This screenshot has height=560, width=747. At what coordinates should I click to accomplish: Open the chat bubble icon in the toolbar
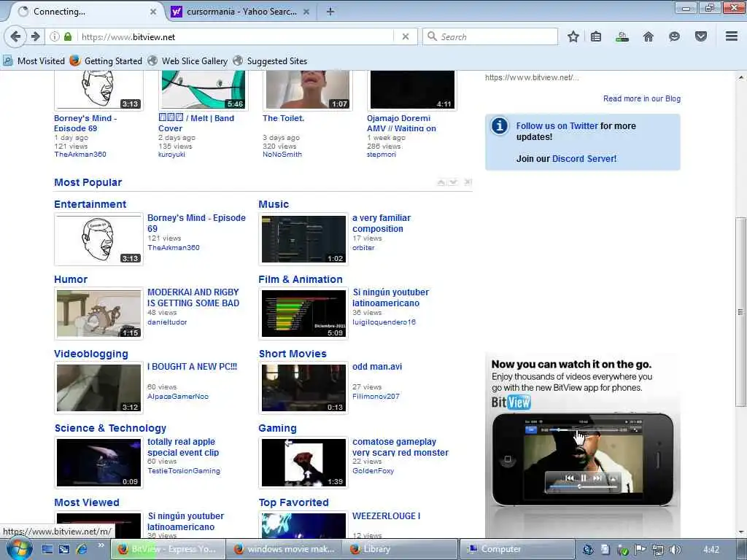[674, 36]
